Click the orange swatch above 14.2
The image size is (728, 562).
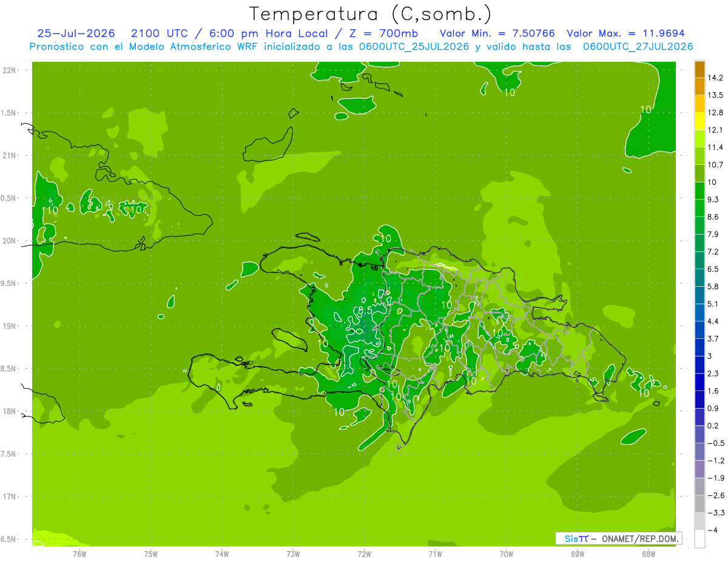699,69
